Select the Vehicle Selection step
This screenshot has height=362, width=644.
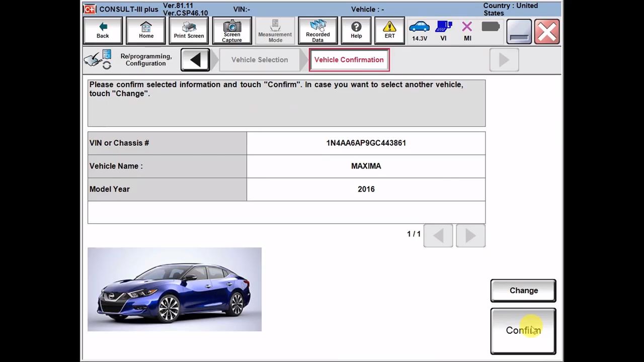click(260, 60)
